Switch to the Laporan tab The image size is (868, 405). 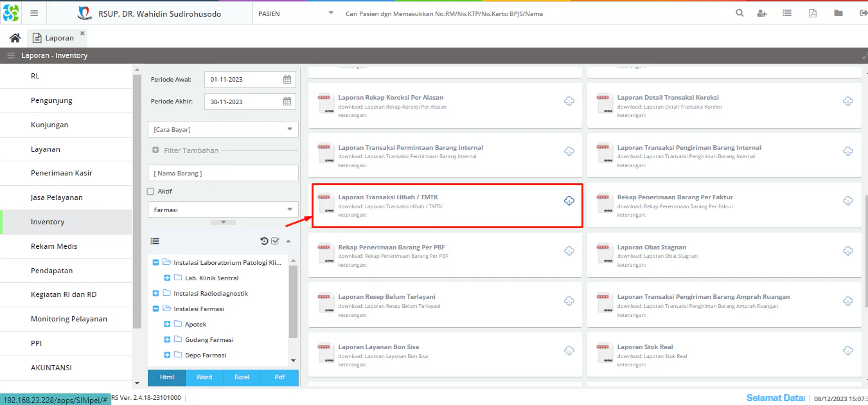pos(54,38)
